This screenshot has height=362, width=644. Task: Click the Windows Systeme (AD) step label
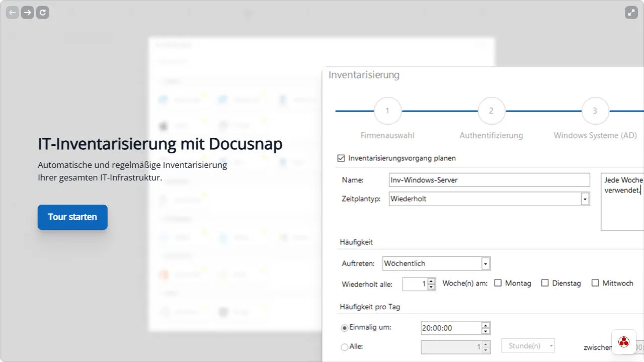click(x=595, y=135)
